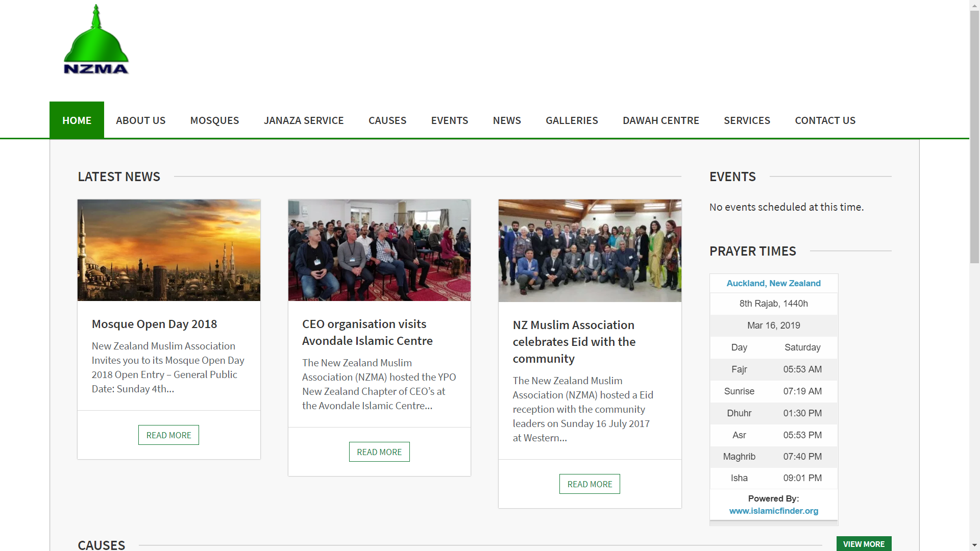This screenshot has width=980, height=551.
Task: Click the NZMA green dome logo
Action: pos(96,40)
